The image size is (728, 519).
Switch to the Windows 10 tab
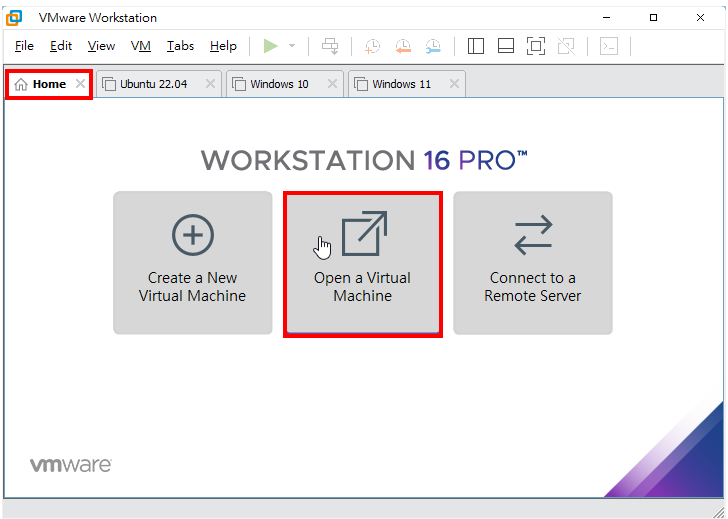[x=285, y=84]
